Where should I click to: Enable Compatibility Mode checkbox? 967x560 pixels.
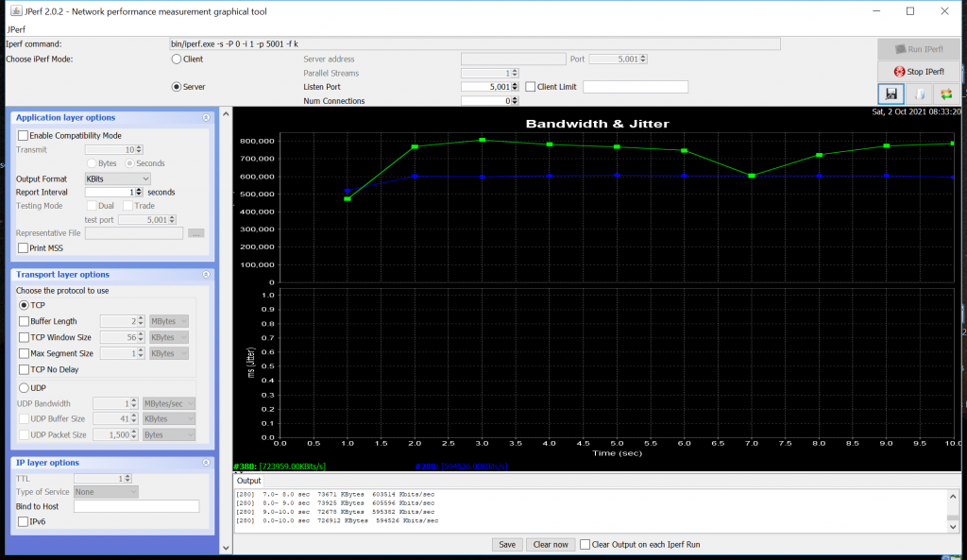[x=23, y=136]
